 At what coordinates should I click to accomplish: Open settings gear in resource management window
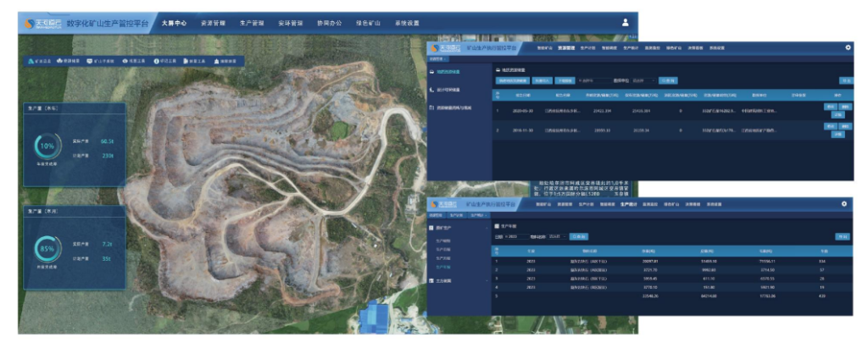click(848, 47)
